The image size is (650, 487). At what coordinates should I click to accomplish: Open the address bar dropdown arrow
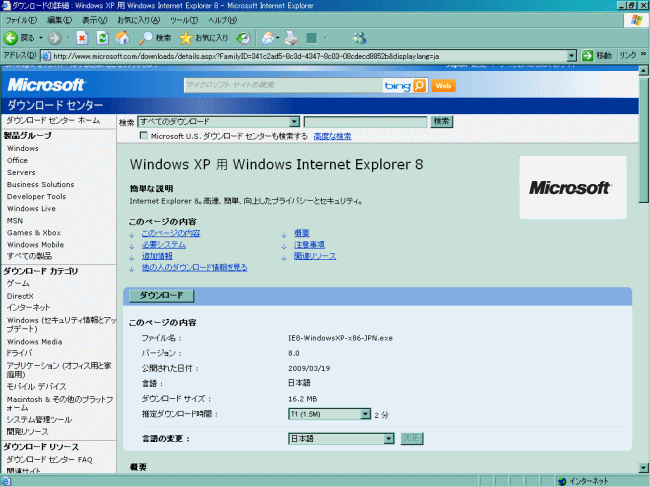pos(572,56)
